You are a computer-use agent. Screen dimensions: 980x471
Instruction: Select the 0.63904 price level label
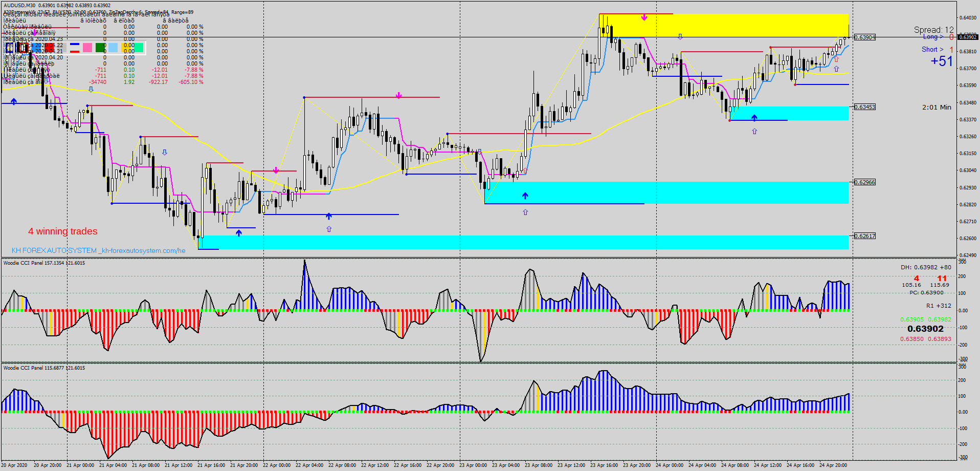point(865,37)
